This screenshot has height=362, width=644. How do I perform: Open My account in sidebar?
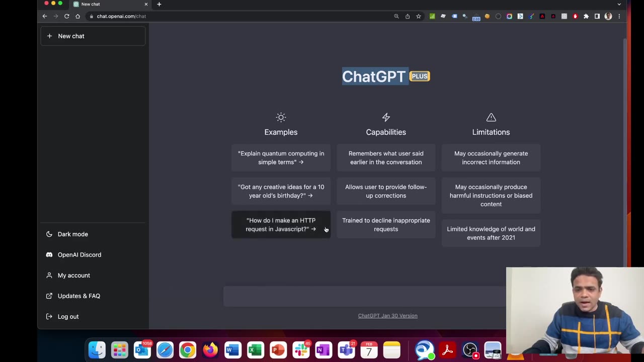point(93,276)
